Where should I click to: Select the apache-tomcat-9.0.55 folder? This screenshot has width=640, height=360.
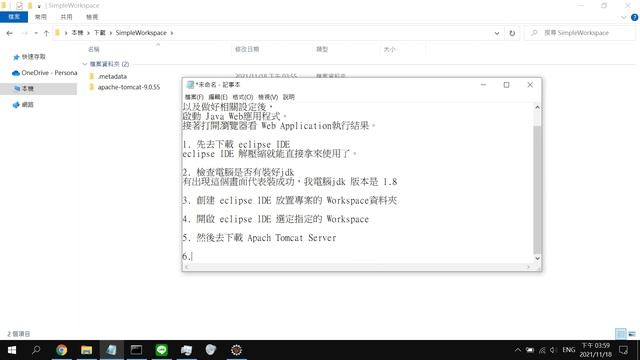click(x=129, y=87)
